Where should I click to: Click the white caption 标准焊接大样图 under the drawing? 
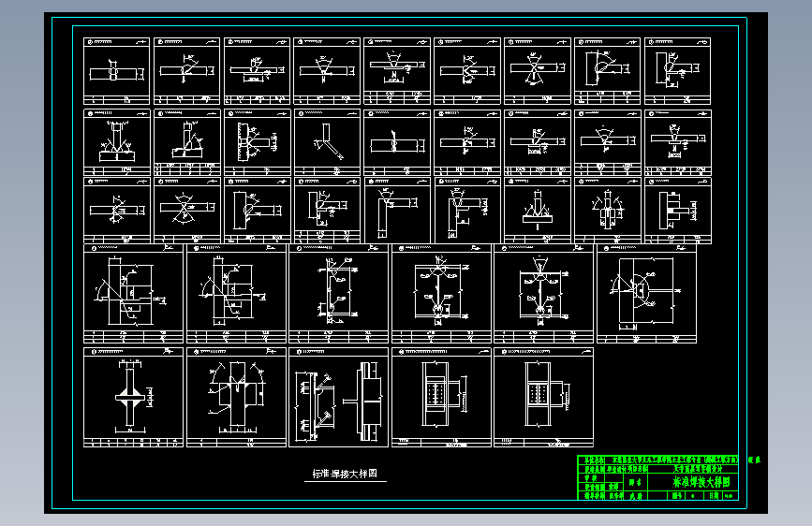click(x=345, y=474)
